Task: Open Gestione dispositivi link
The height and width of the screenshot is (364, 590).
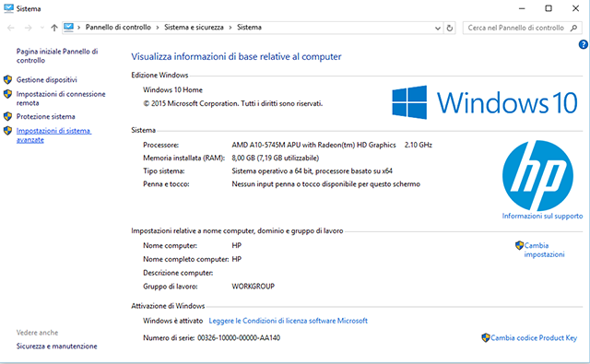Action: tap(47, 80)
